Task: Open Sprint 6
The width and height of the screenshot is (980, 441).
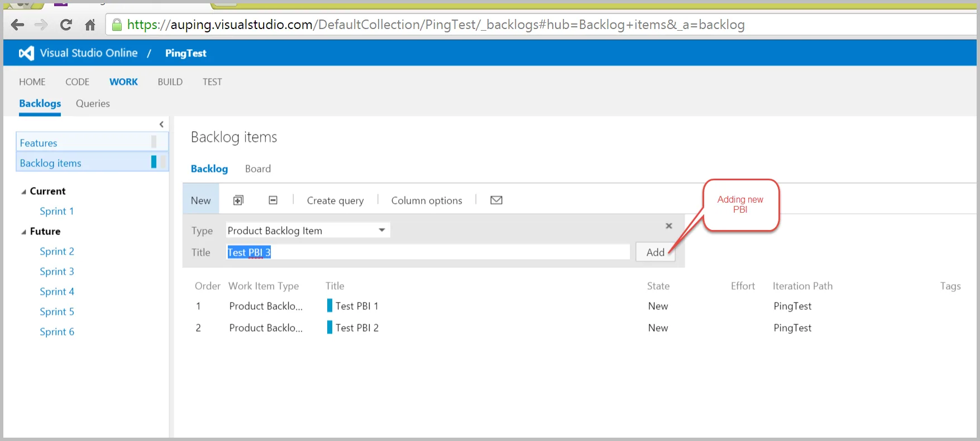Action: [56, 332]
